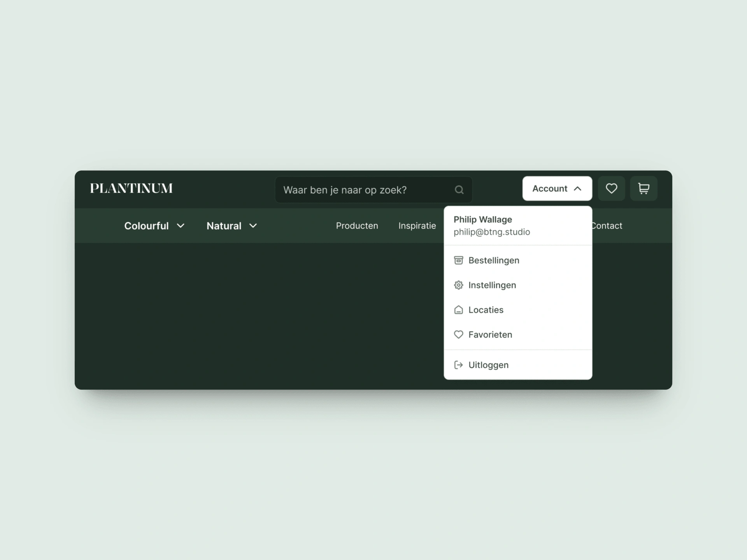Click Inspiratie navigation menu item

(417, 225)
